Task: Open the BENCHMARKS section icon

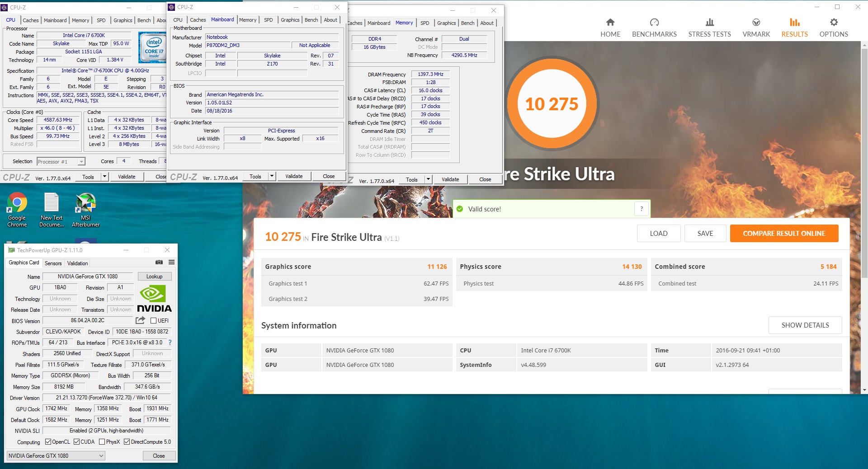Action: tap(654, 22)
